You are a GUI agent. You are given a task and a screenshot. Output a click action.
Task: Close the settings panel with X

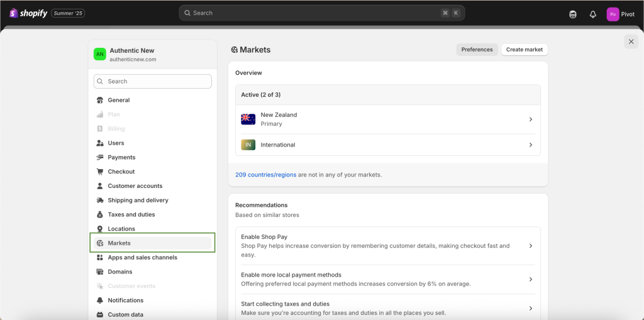tap(631, 41)
